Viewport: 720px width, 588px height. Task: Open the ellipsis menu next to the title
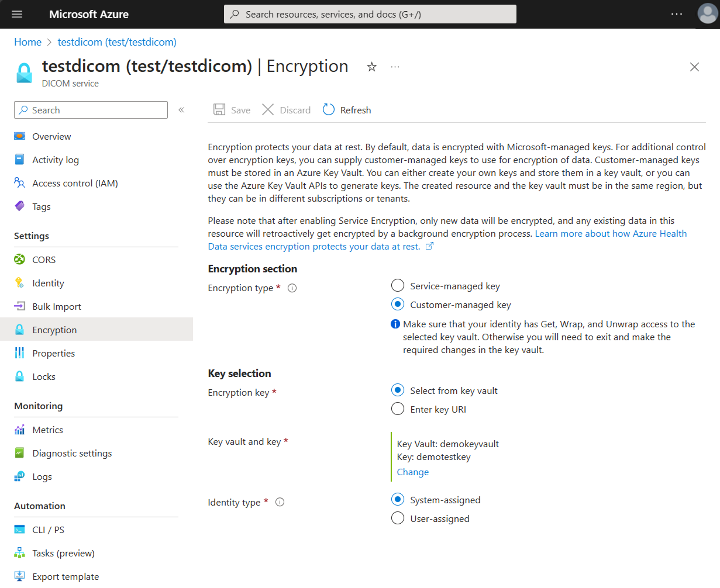point(395,67)
